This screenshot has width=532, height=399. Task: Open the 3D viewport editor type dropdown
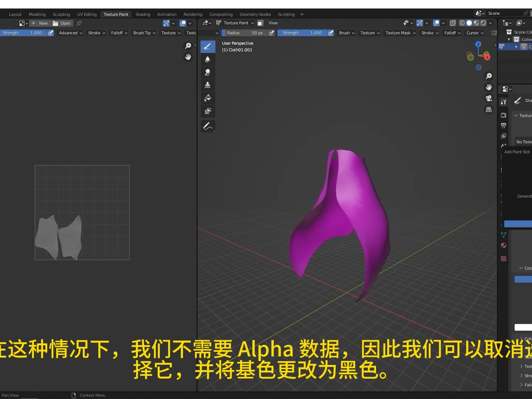(x=207, y=23)
